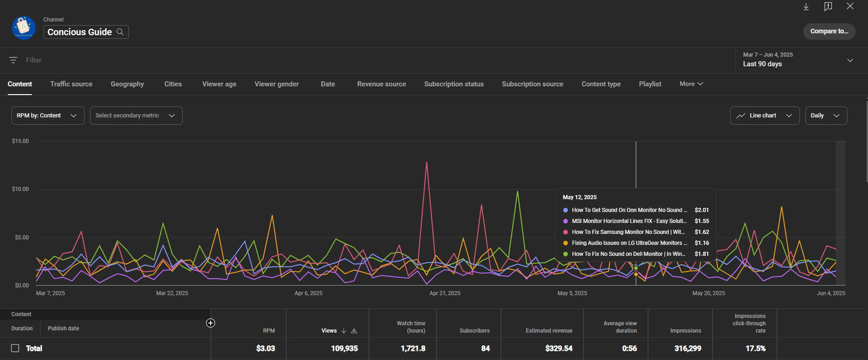Sort by Impressions click-through rate column
Image resolution: width=868 pixels, height=360 pixels.
coord(749,323)
